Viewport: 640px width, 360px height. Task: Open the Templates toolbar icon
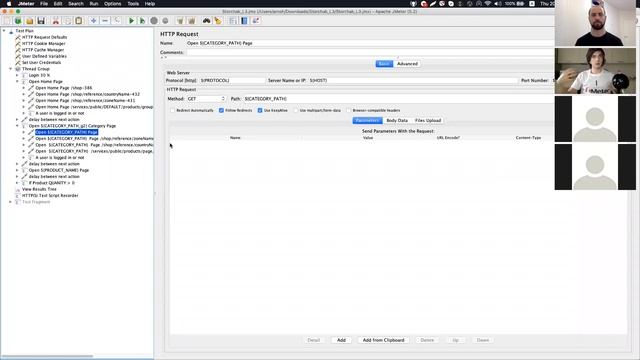click(18, 20)
